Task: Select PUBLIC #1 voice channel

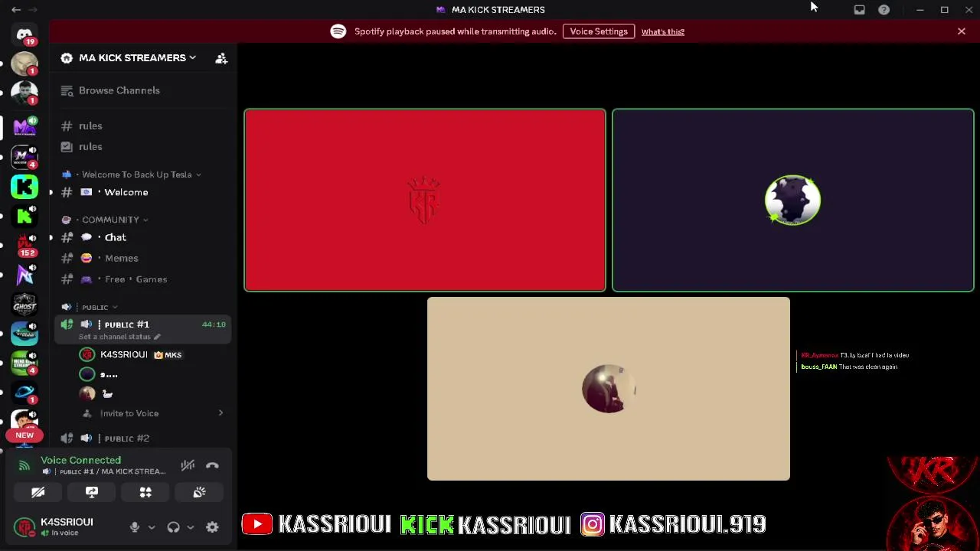Action: pos(143,329)
